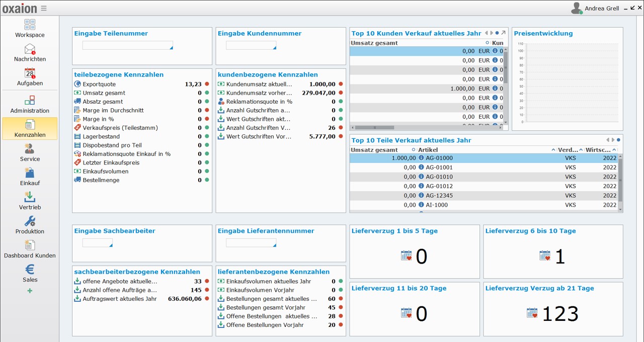
Task: Click Auftragswert aktuelles Jahr value 636.060,06
Action: tap(185, 299)
